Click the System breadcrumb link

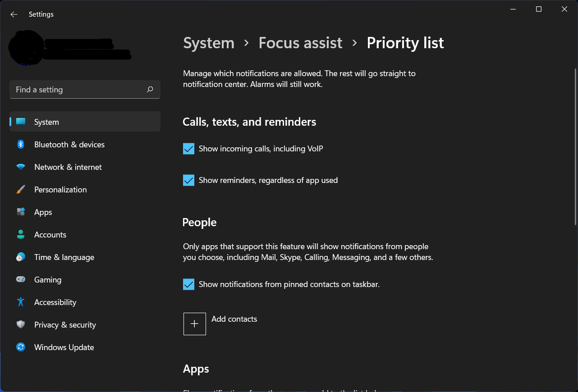pyautogui.click(x=208, y=43)
